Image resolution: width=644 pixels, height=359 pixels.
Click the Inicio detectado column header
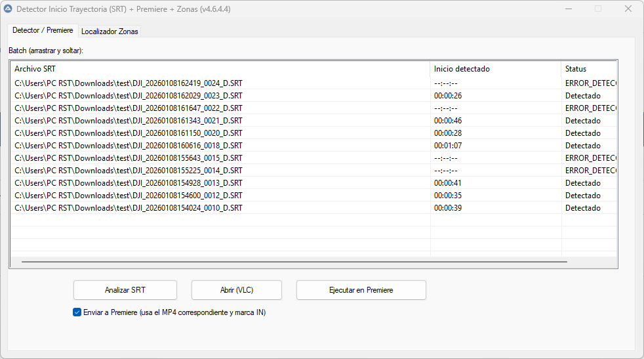point(495,69)
